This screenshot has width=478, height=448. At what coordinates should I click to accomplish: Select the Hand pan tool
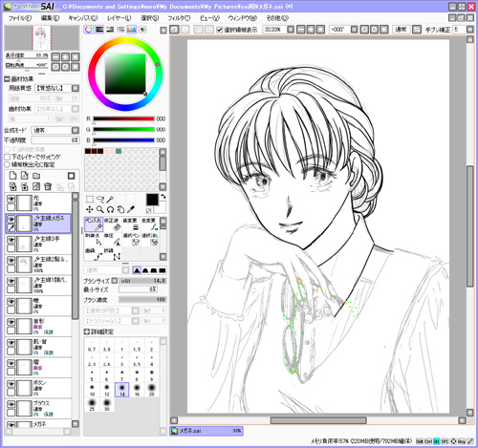pos(120,209)
